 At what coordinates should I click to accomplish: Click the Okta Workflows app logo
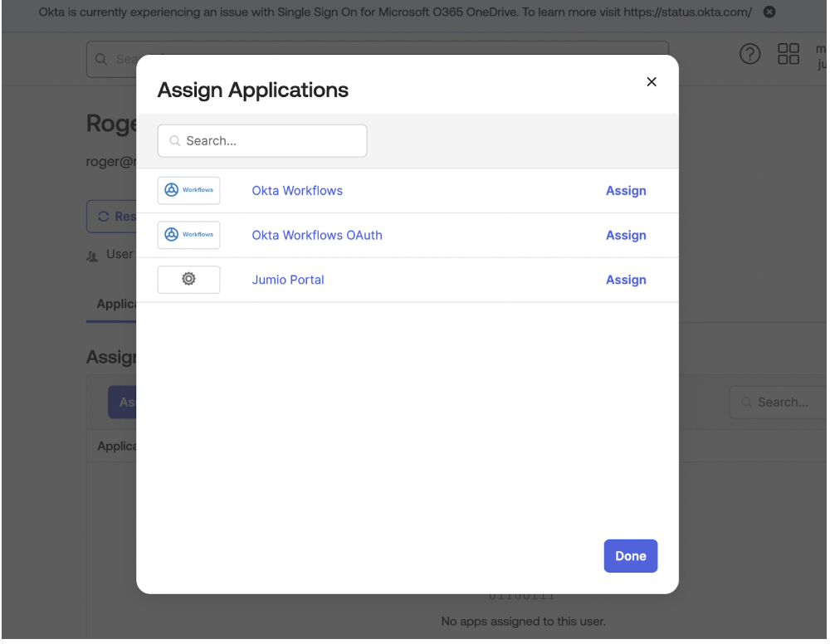(188, 191)
